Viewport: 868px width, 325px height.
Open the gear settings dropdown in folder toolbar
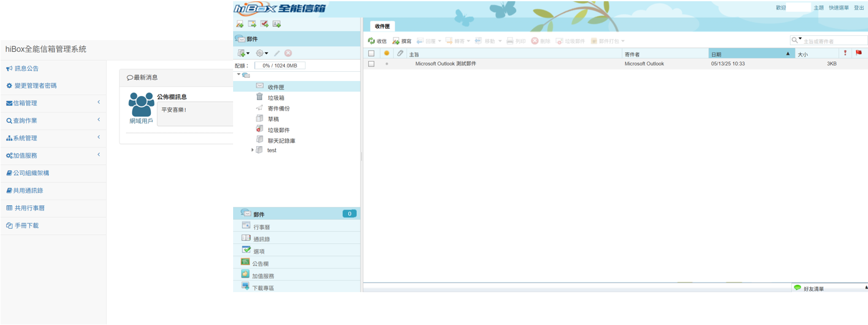pos(262,53)
